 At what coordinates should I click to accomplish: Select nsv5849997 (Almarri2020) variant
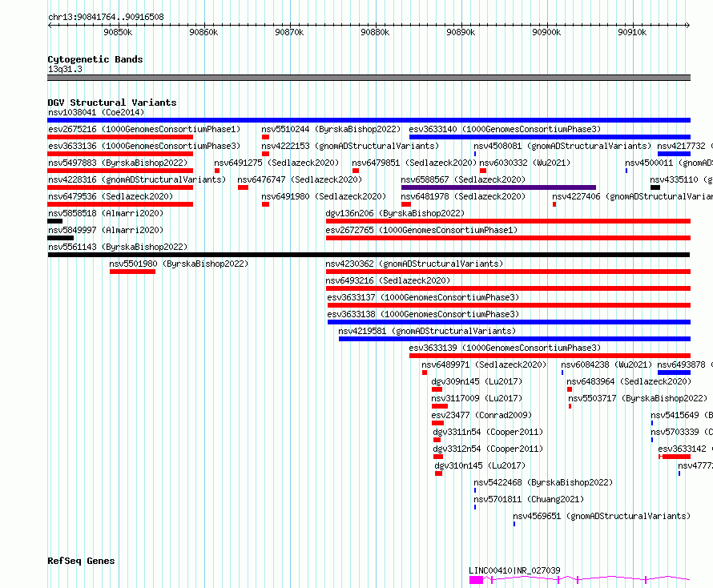106,230
